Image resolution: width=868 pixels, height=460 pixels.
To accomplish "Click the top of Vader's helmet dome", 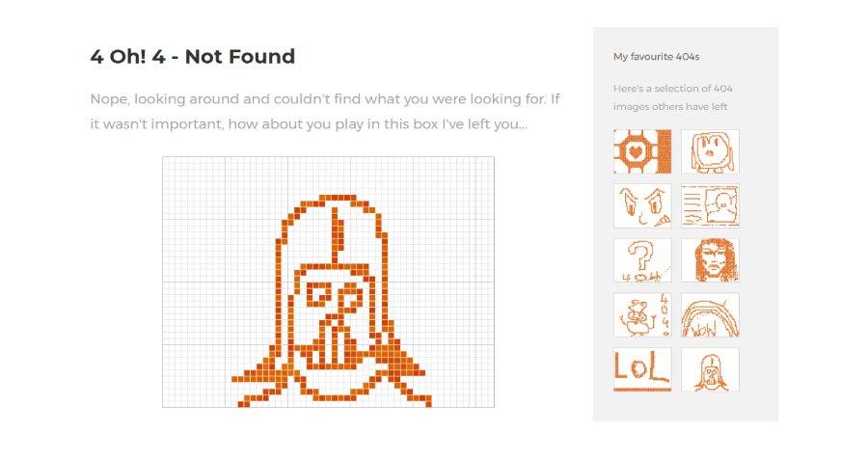I will click(338, 198).
